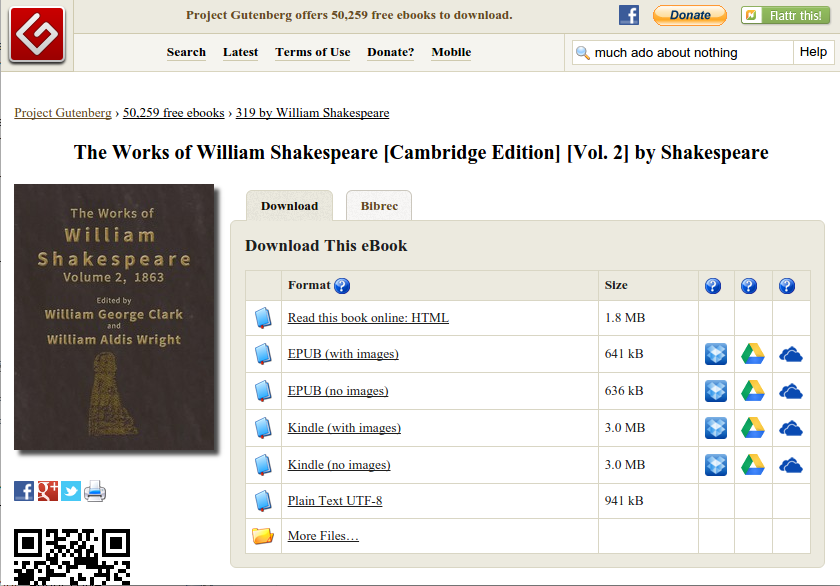Send Kindle (no images) to OneDrive
Image resolution: width=840 pixels, height=586 pixels.
(x=791, y=465)
